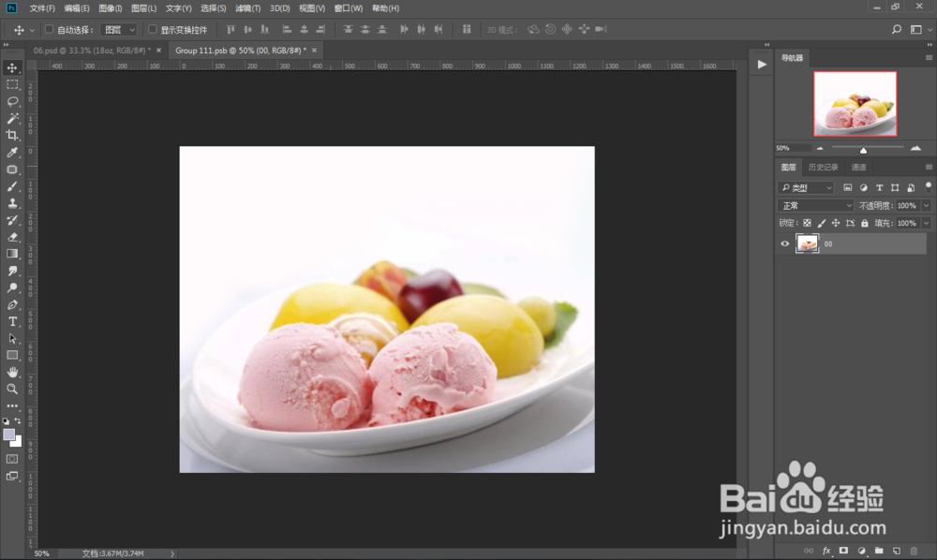Toggle lock transparent pixels
This screenshot has width=937, height=560.
coord(807,223)
